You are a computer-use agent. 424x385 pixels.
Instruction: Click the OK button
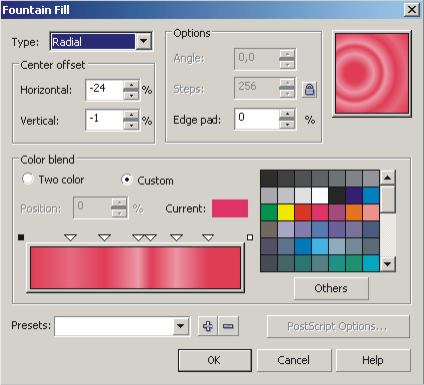215,360
